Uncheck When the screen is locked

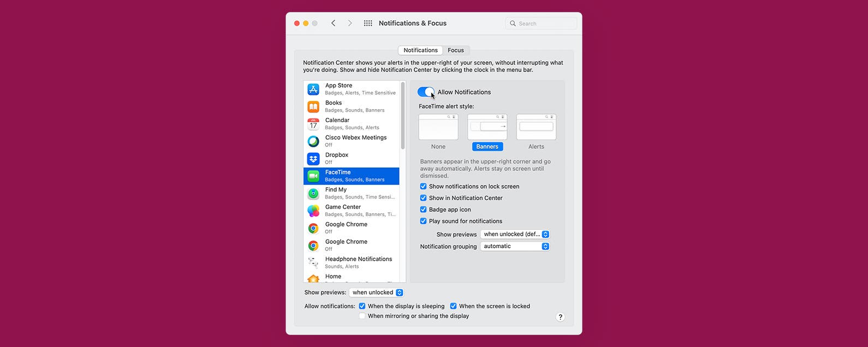(x=453, y=306)
